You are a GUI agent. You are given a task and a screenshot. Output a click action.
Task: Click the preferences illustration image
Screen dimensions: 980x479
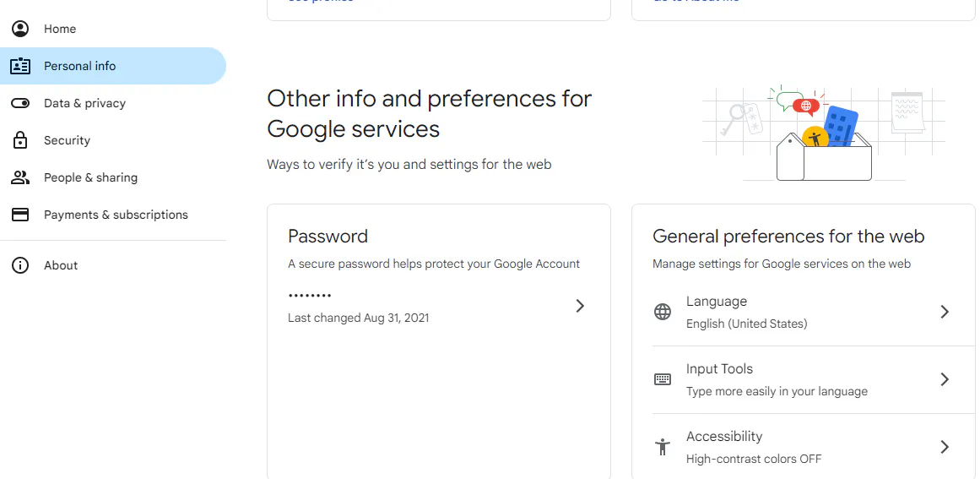tap(823, 133)
